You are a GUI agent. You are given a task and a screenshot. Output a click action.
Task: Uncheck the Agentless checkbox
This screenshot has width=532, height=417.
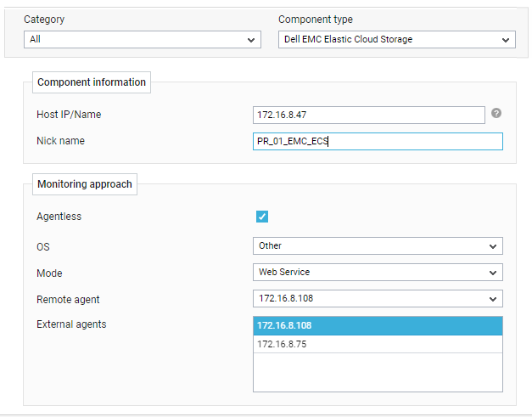pyautogui.click(x=262, y=217)
